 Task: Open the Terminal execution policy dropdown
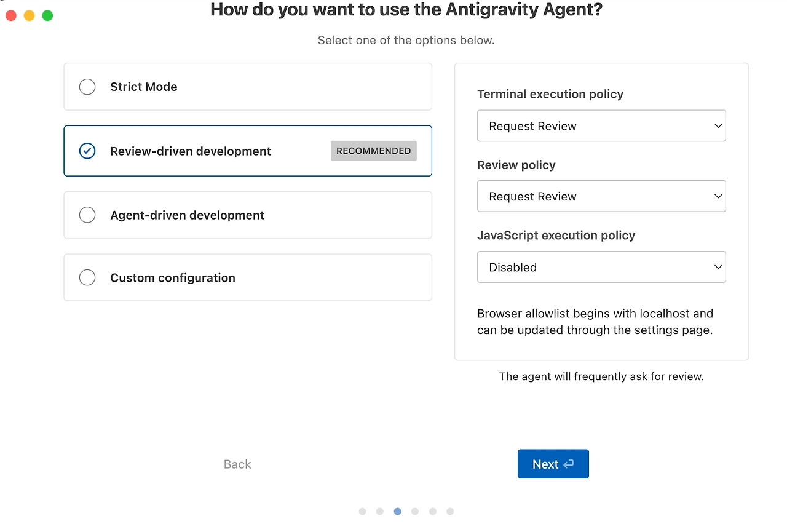[601, 125]
